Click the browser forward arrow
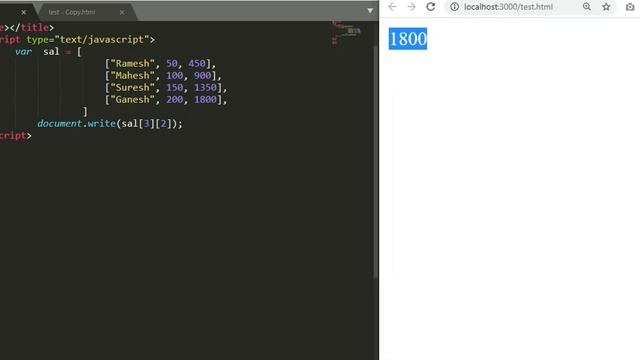The height and width of the screenshot is (360, 640). pos(411,7)
